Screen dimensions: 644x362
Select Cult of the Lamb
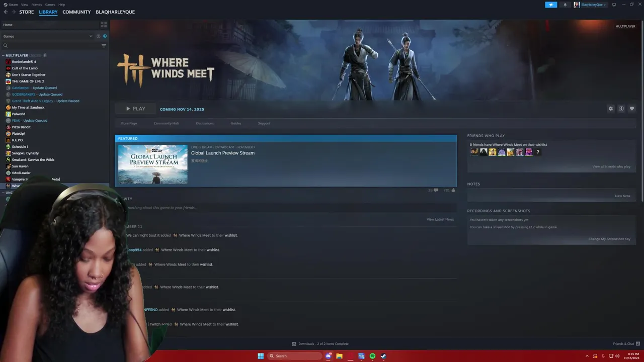pos(25,68)
